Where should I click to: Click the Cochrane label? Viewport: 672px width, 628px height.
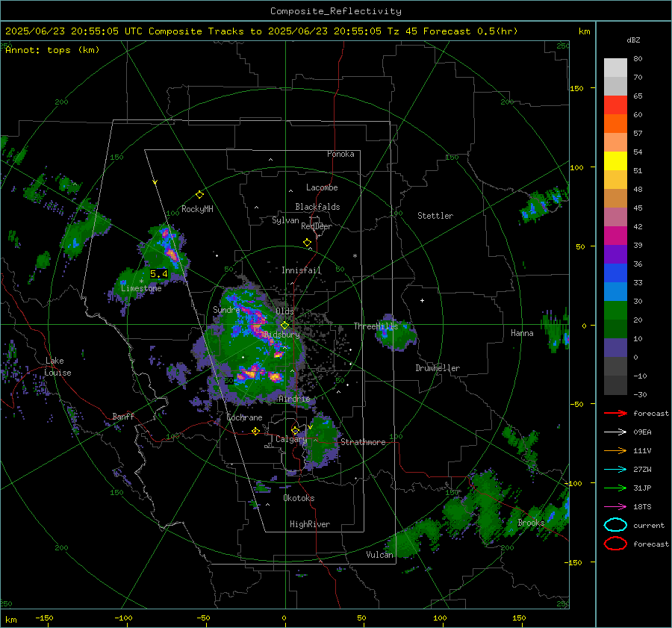coord(244,417)
